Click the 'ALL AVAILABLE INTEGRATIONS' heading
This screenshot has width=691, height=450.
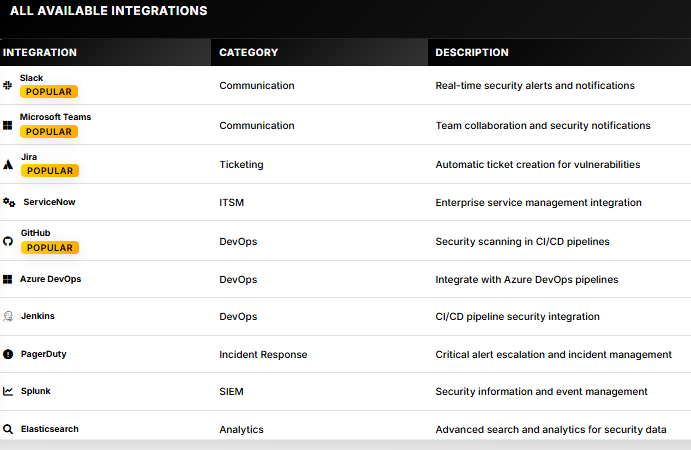[x=108, y=11]
